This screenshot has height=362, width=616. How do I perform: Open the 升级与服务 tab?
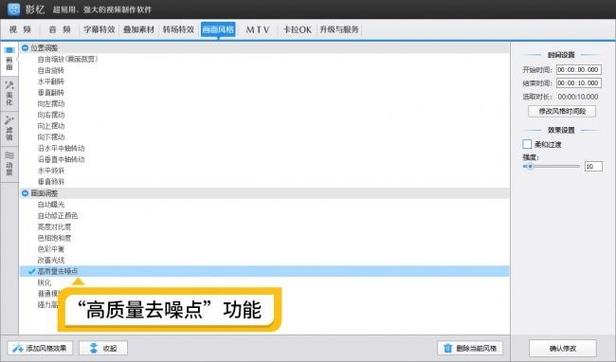(x=339, y=29)
